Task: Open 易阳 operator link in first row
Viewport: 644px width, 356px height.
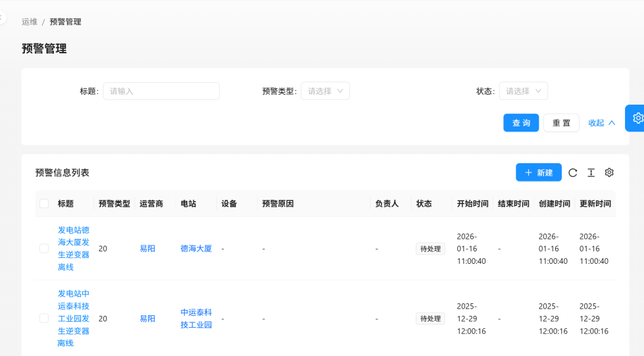Action: click(147, 249)
